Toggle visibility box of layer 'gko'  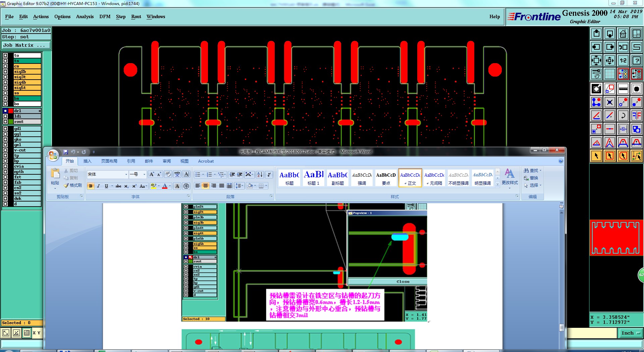[5, 139]
